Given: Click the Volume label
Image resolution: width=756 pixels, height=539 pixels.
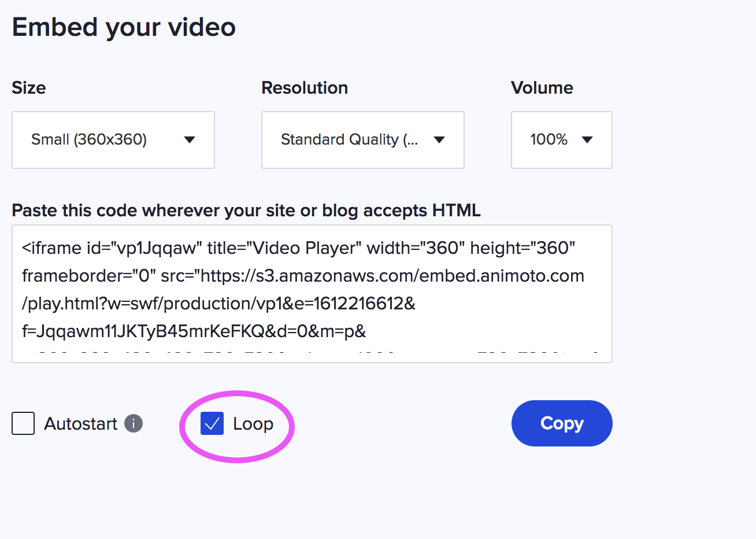Looking at the screenshot, I should tap(542, 88).
